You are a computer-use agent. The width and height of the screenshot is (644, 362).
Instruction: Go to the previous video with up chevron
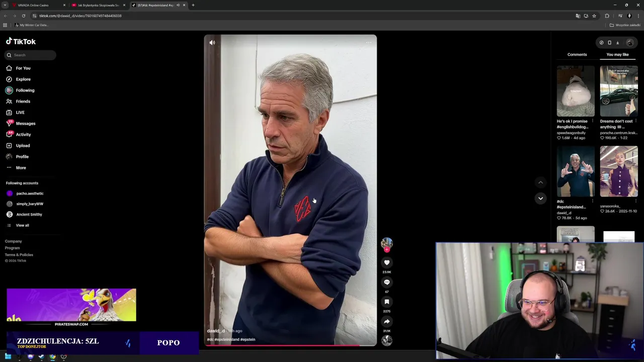[540, 183]
